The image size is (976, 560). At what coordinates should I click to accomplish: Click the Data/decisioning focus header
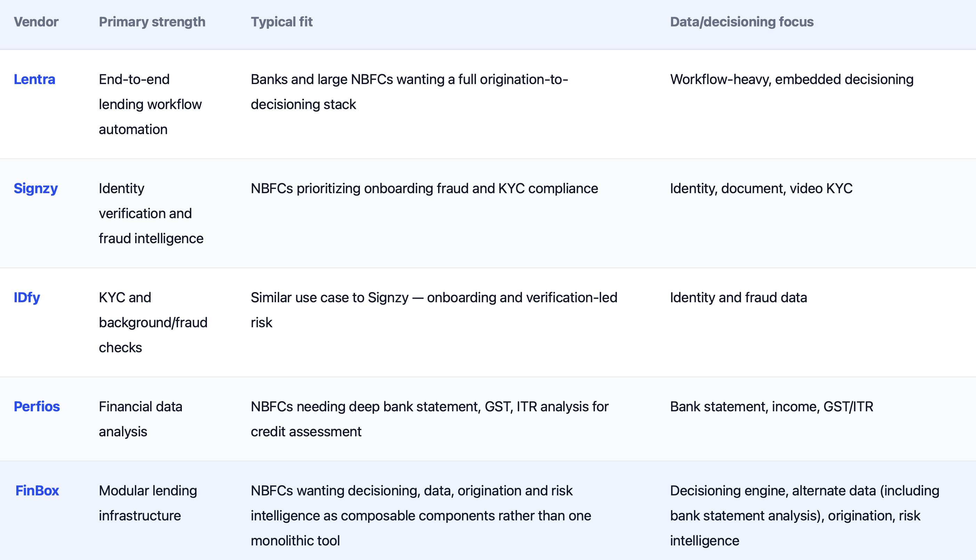(742, 22)
